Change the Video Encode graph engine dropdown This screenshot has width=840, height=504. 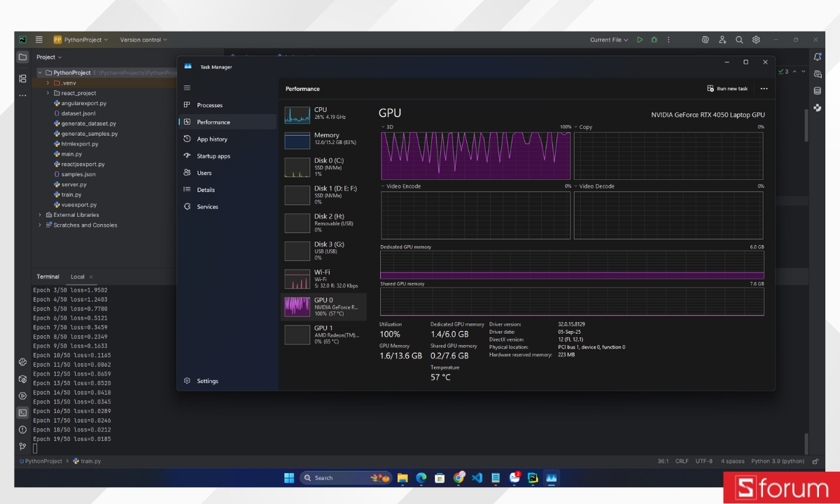coord(400,186)
